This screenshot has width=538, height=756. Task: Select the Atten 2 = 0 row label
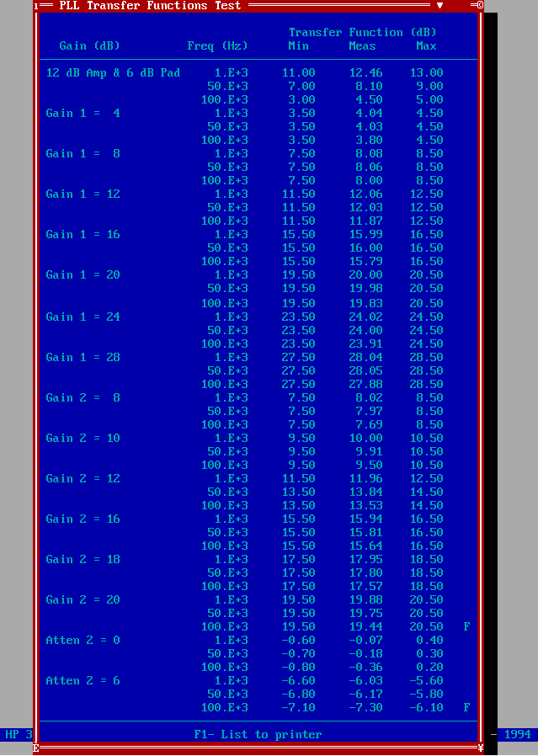click(x=83, y=641)
